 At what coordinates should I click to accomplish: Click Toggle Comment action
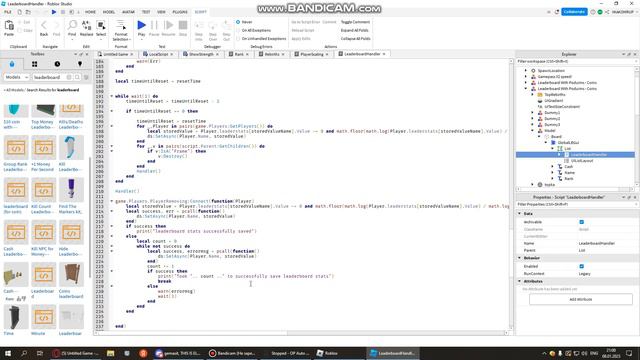click(355, 22)
